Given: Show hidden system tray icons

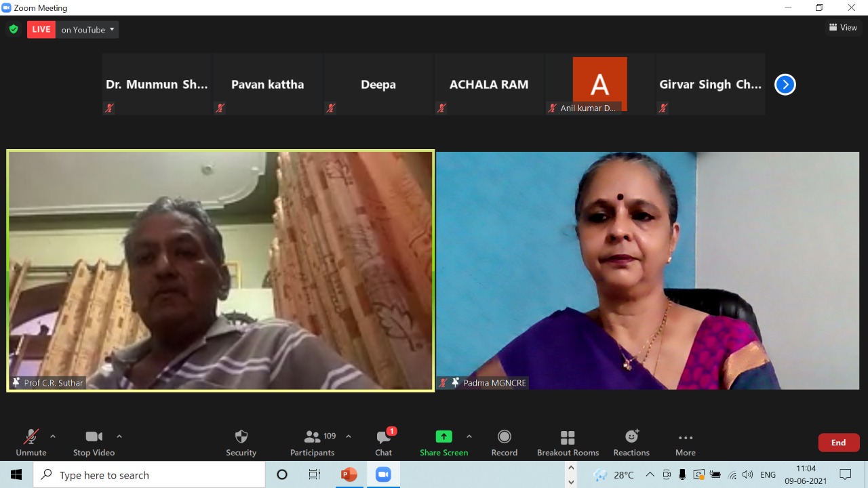Looking at the screenshot, I should 650,474.
